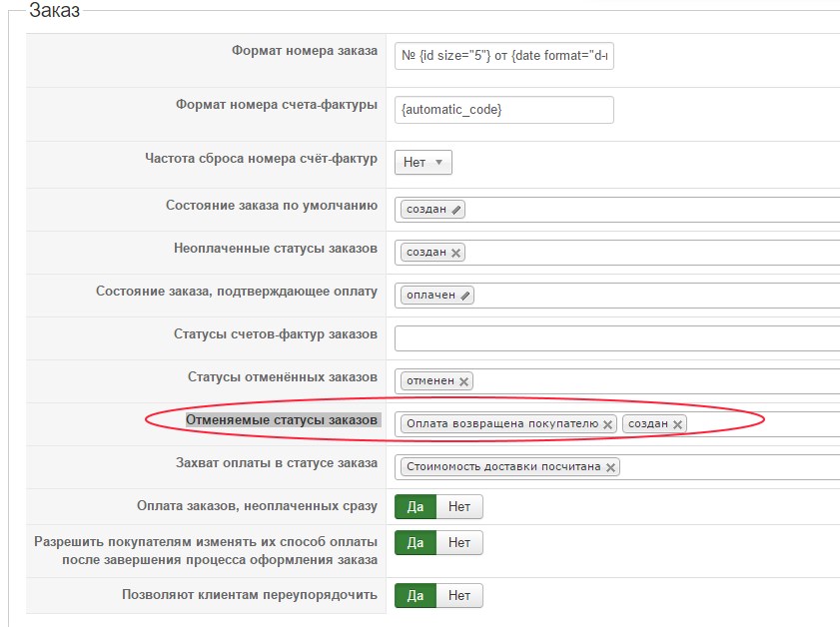
Task: Enable Да for changing payment method after checkout
Action: tap(416, 543)
